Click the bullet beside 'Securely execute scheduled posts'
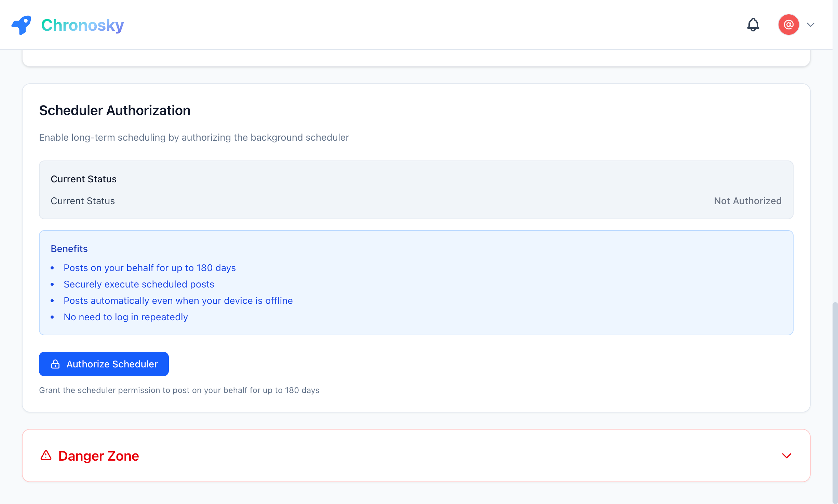Image resolution: width=838 pixels, height=504 pixels. tap(53, 284)
